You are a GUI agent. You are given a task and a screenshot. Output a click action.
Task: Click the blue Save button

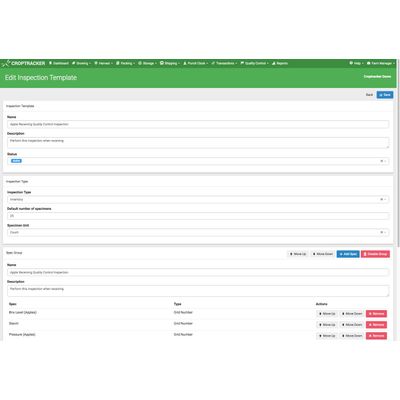pyautogui.click(x=385, y=95)
